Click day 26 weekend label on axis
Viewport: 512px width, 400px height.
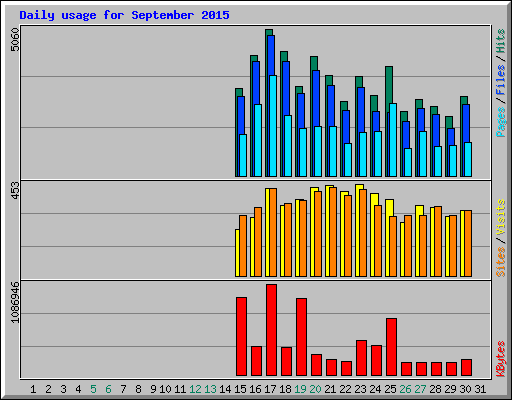pos(405,389)
